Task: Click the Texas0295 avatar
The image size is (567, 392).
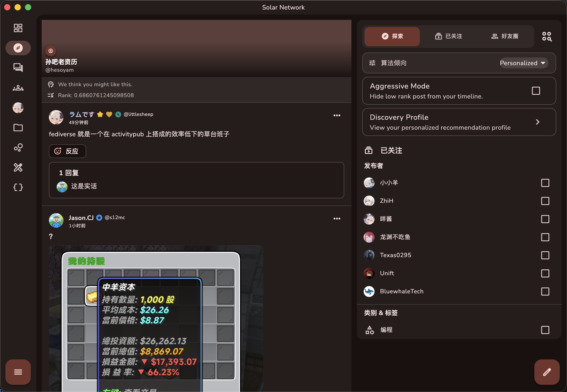Action: [369, 255]
